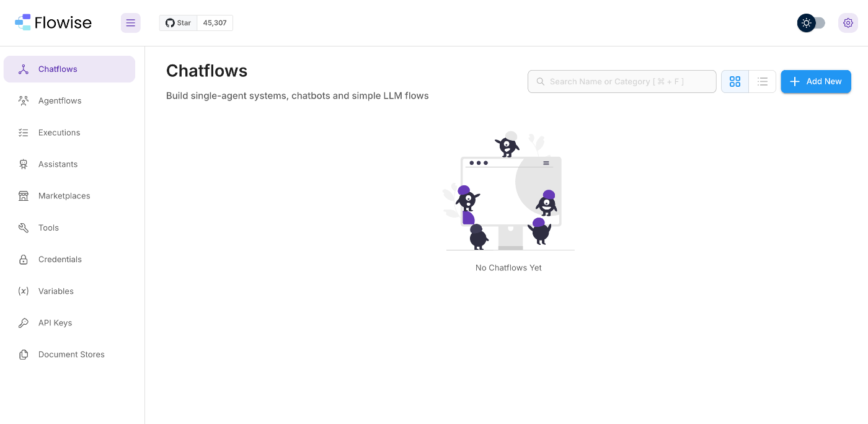Screen dimensions: 868x424
Task: Click GitHub Star button
Action: [179, 23]
